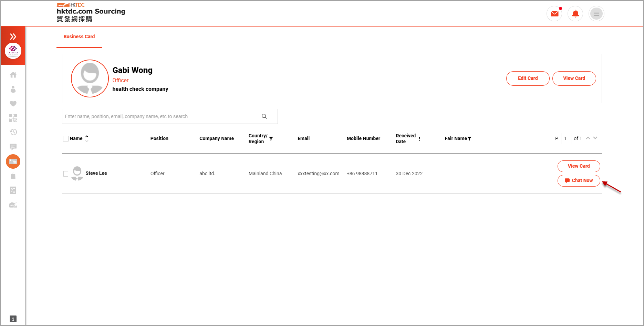This screenshot has height=326, width=644.
Task: Open favourites heart icon
Action: click(13, 104)
